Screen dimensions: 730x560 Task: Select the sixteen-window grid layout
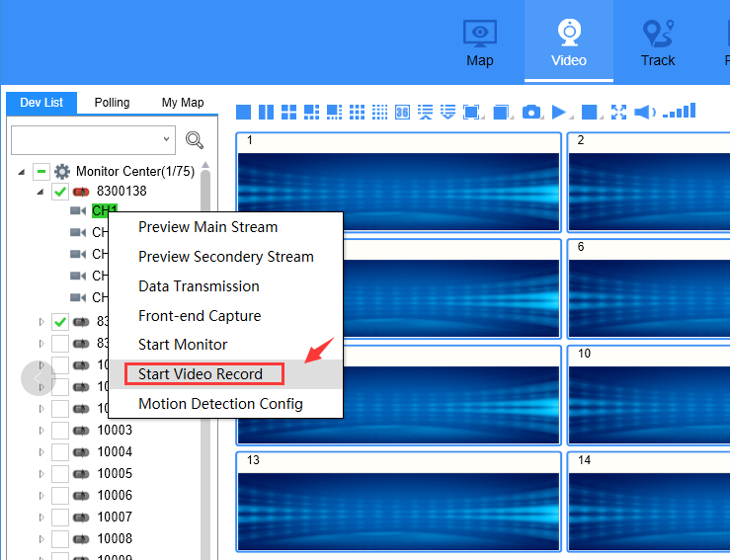[380, 113]
